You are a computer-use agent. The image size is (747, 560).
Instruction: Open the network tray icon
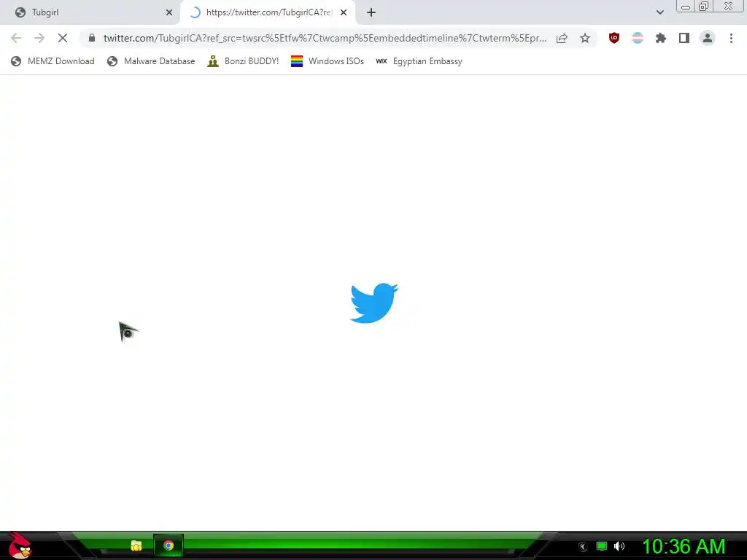602,547
